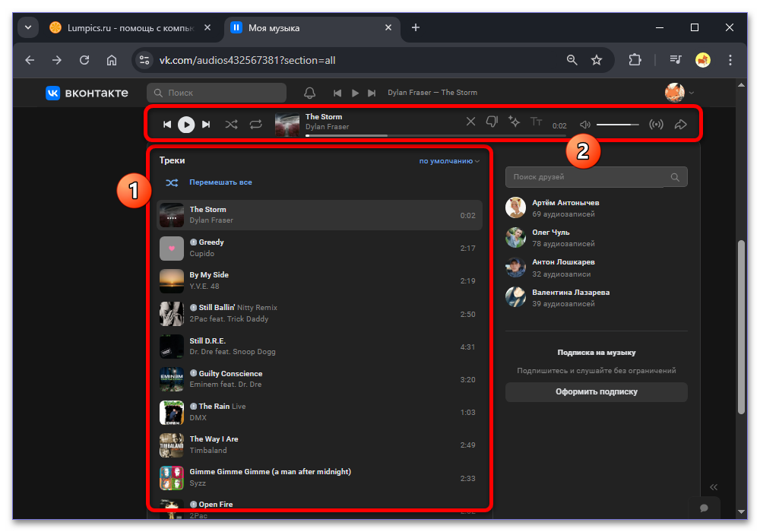Click "Перемешать все" link
The height and width of the screenshot is (532, 760).
point(220,182)
